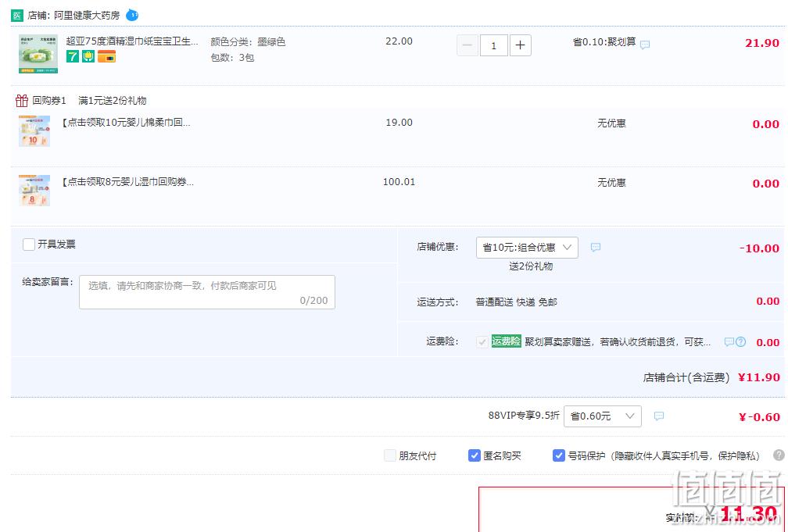
Task: Click the quantity input field showing 1
Action: point(493,45)
